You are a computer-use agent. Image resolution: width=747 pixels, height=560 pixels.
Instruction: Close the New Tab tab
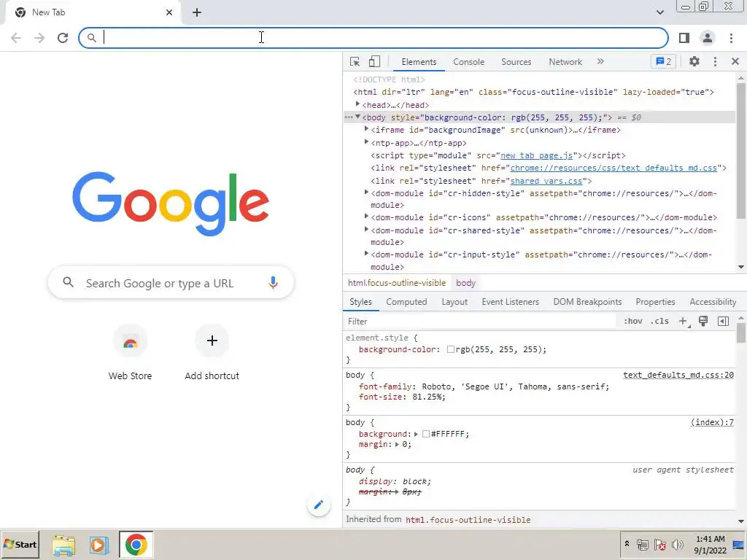click(x=169, y=12)
